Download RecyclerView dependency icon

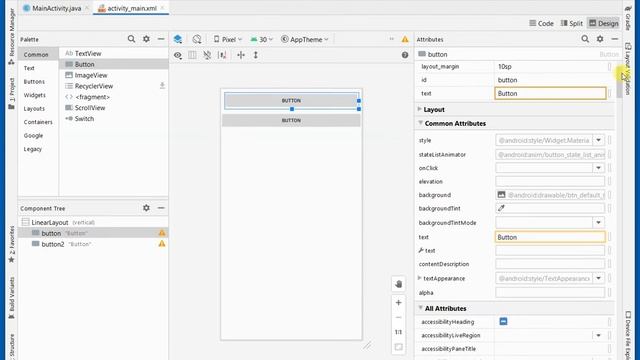point(162,86)
